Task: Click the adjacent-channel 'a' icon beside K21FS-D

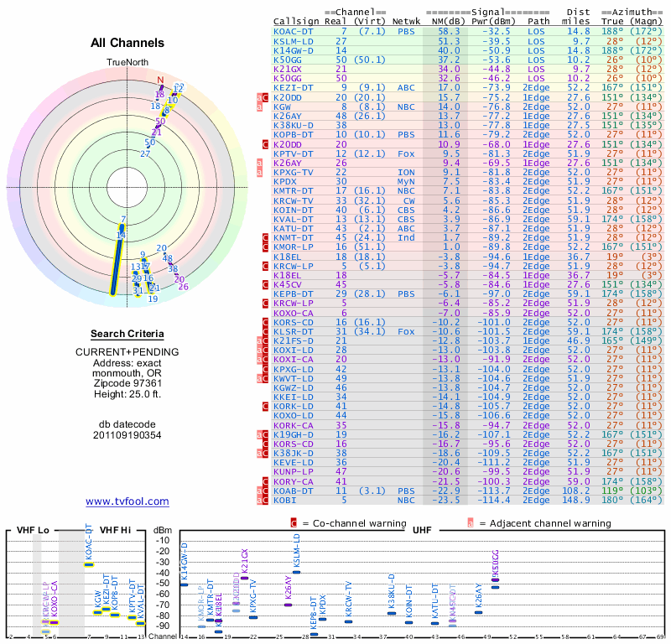Action: point(261,340)
